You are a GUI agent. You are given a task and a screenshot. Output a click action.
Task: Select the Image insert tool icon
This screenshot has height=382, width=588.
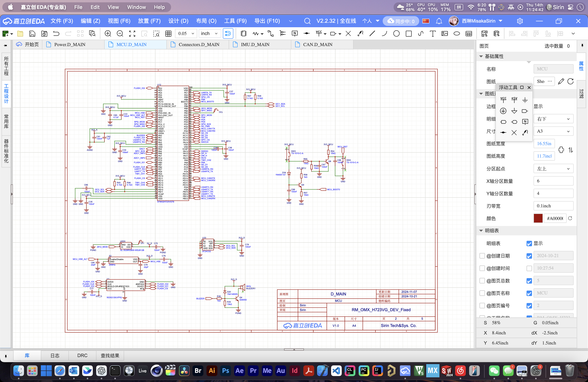tap(445, 34)
